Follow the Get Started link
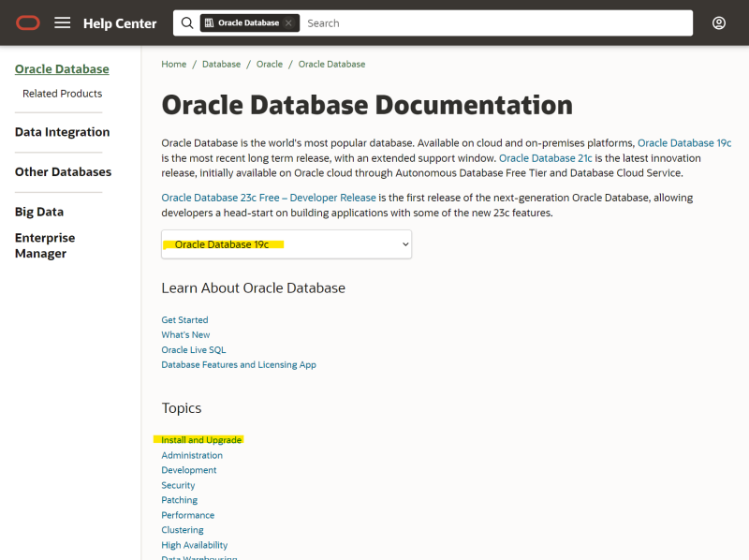This screenshot has height=560, width=749. [184, 319]
